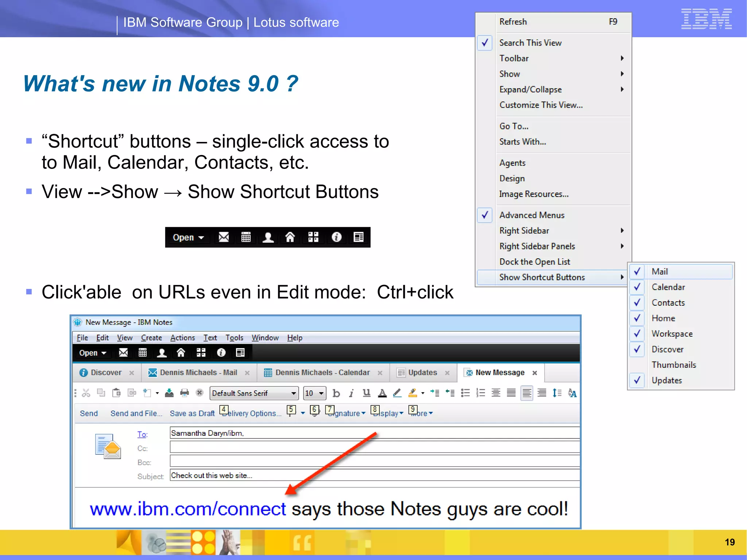Uncheck Workspace shortcut button
Screen dimensions: 747x560
637,334
